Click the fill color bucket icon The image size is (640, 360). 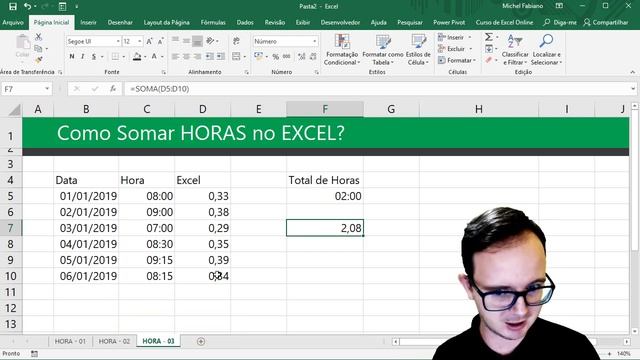pos(137,56)
